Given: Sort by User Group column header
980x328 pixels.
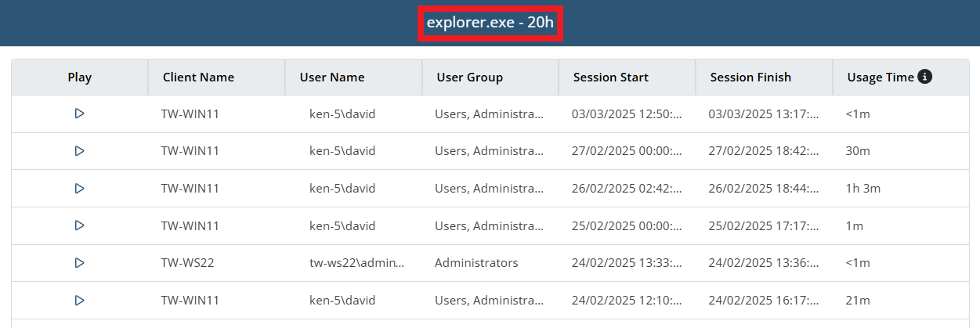Looking at the screenshot, I should pos(469,77).
